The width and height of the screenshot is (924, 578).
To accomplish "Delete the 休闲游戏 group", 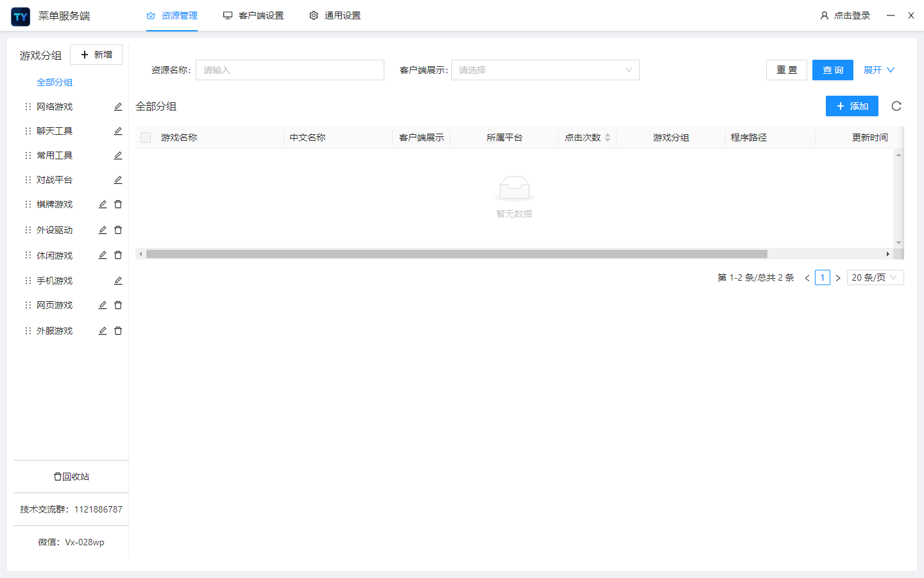I will 118,255.
